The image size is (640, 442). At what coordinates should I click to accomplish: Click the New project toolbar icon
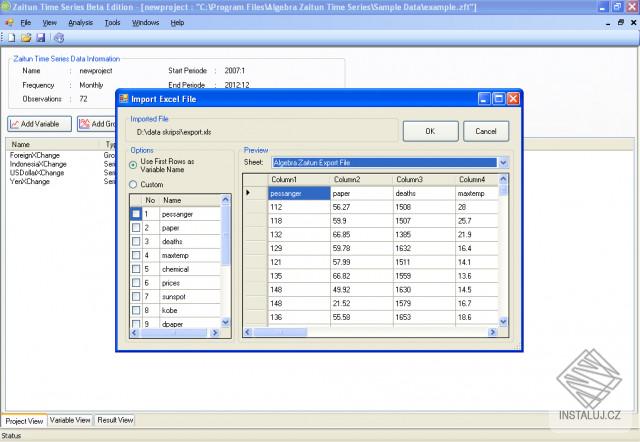point(11,38)
